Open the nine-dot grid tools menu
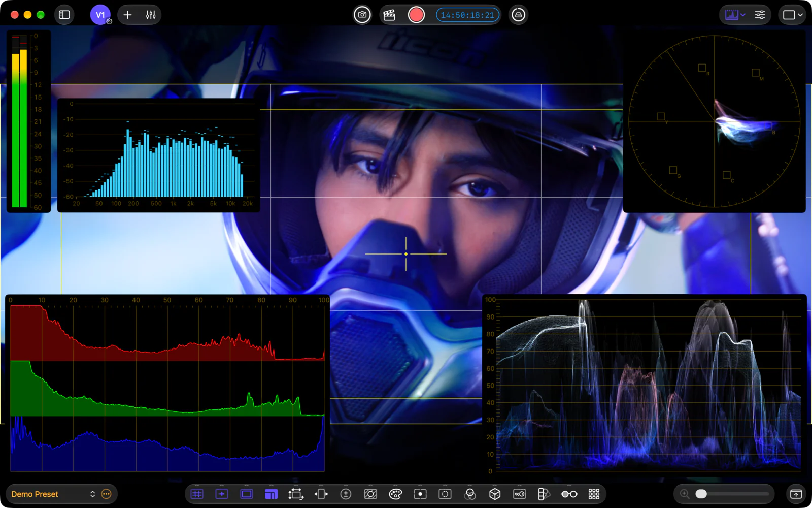 (x=594, y=494)
